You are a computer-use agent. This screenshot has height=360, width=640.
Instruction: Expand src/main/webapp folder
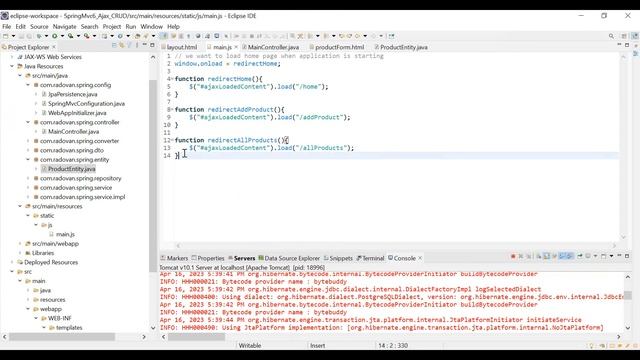tap(20, 244)
